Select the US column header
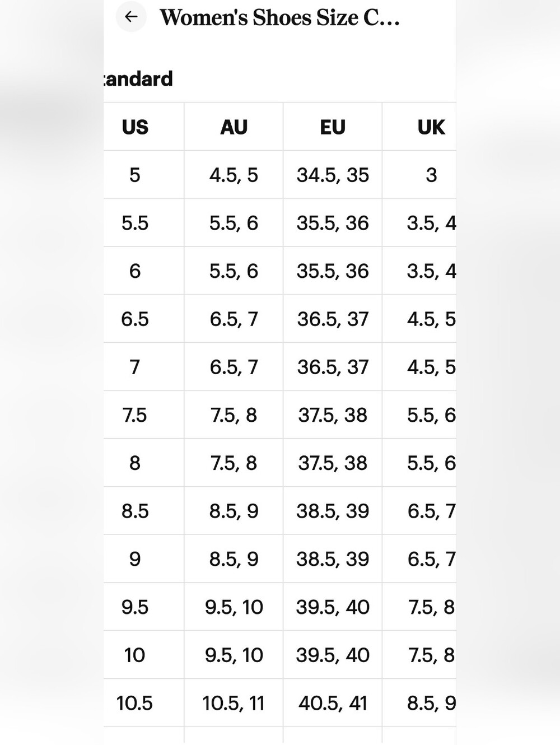The height and width of the screenshot is (745, 560). tap(135, 127)
